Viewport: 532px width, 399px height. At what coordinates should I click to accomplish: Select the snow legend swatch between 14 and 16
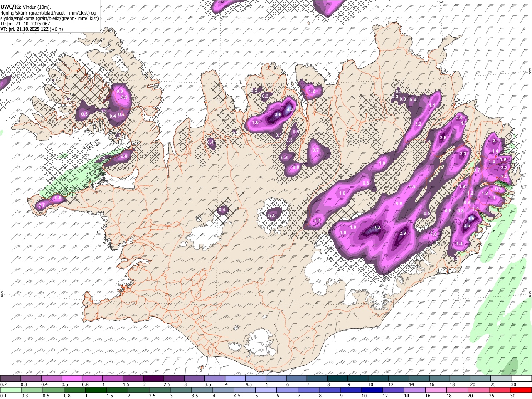pyautogui.click(x=419, y=379)
